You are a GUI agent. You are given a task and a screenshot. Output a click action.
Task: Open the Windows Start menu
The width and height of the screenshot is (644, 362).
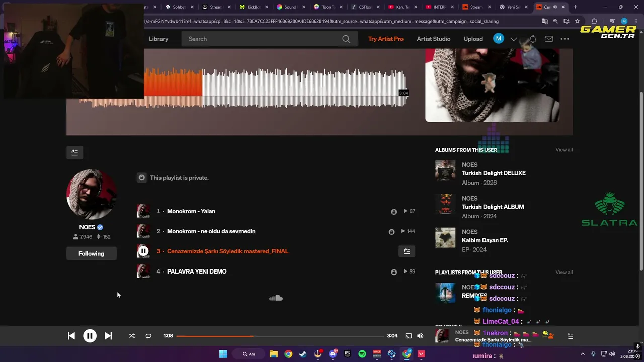pos(223,354)
